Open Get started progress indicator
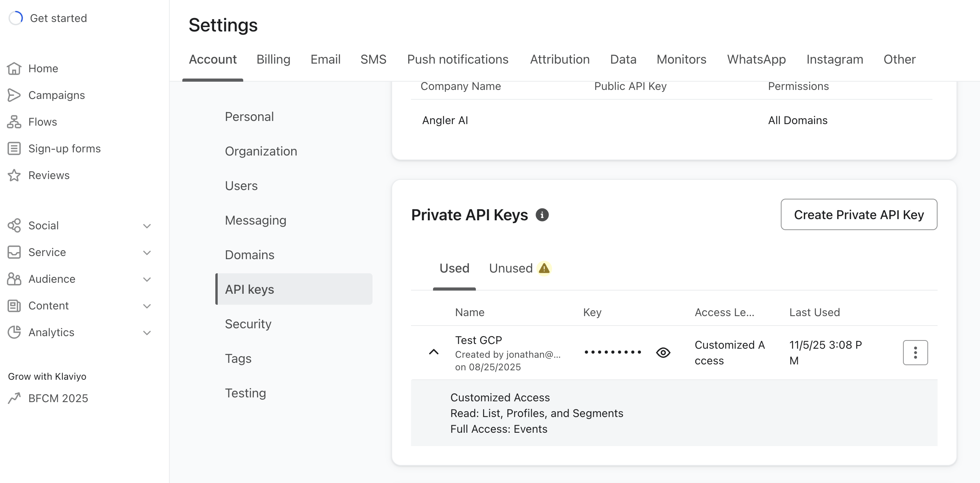 pos(16,18)
